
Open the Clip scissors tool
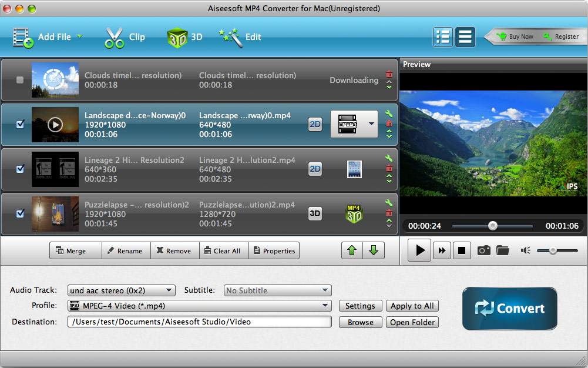[x=125, y=38]
